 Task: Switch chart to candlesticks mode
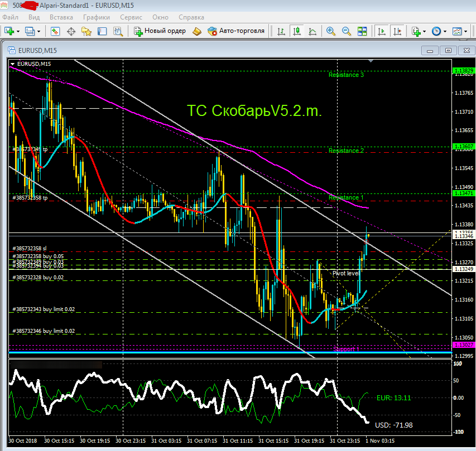pyautogui.click(x=297, y=31)
